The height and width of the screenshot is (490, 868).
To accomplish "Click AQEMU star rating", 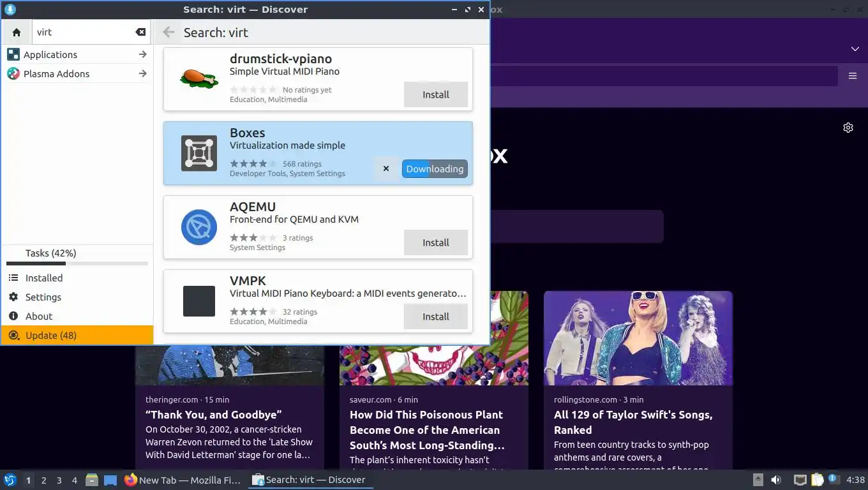I will 253,238.
